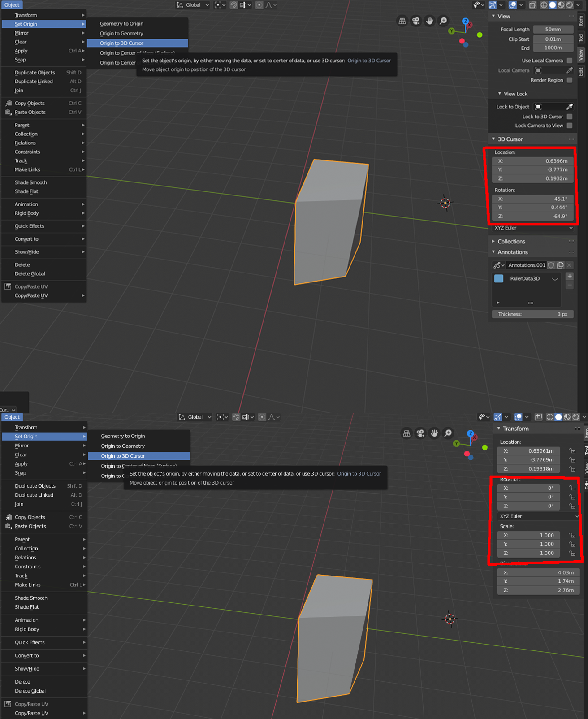
Task: Open XYZ Euler dropdown under 3D Cursor rotation
Action: click(532, 228)
